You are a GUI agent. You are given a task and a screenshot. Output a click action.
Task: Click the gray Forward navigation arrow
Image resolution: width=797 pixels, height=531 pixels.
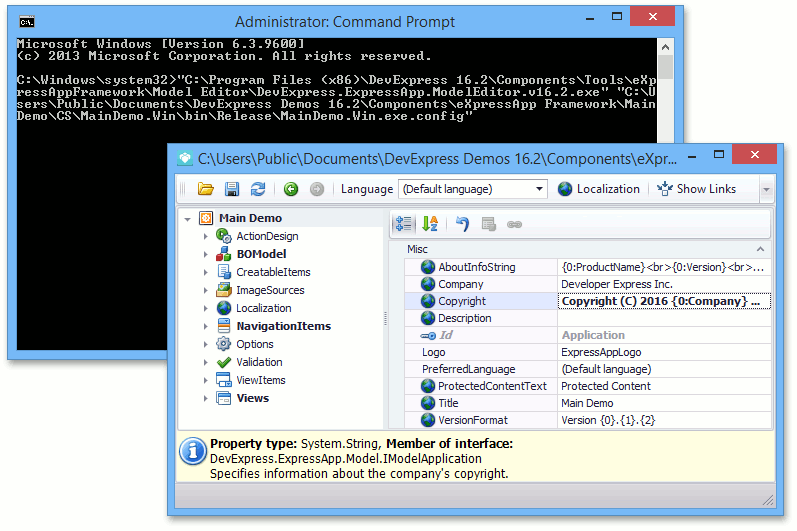click(x=317, y=189)
